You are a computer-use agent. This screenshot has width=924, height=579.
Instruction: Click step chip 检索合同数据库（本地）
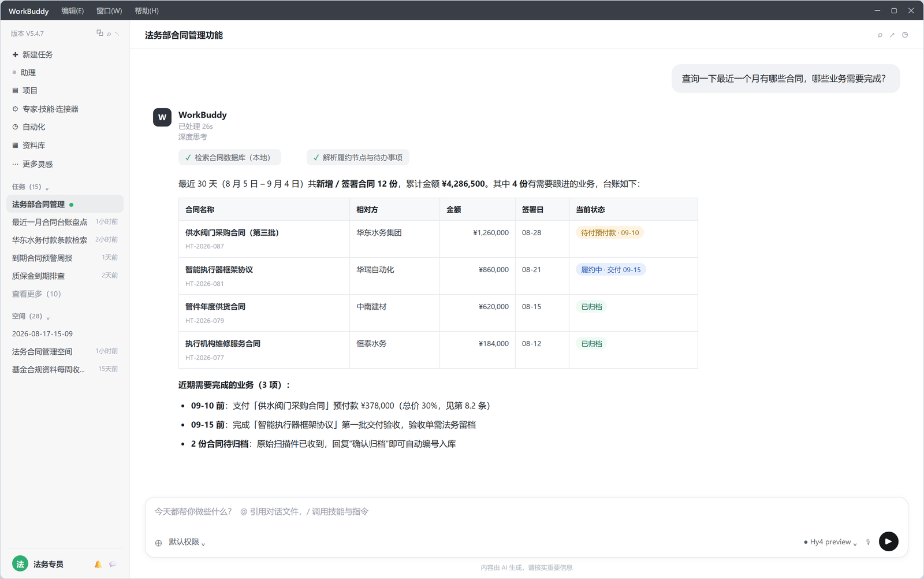point(230,157)
